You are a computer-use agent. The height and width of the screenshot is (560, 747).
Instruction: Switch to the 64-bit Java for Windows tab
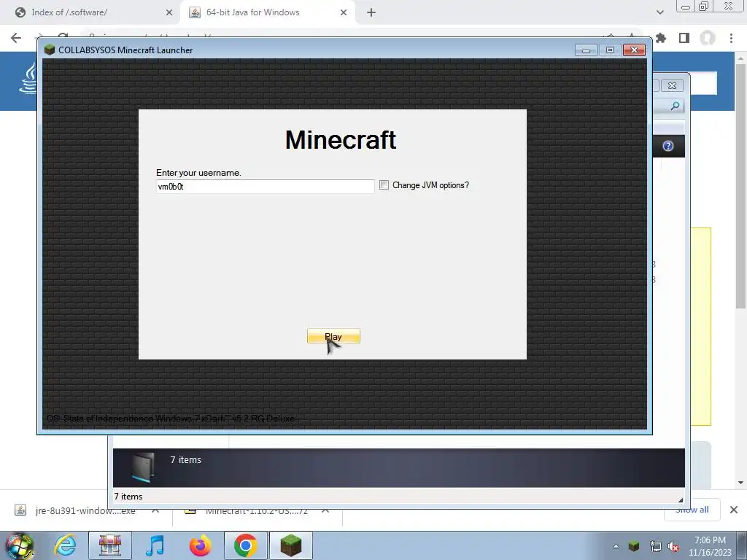253,12
